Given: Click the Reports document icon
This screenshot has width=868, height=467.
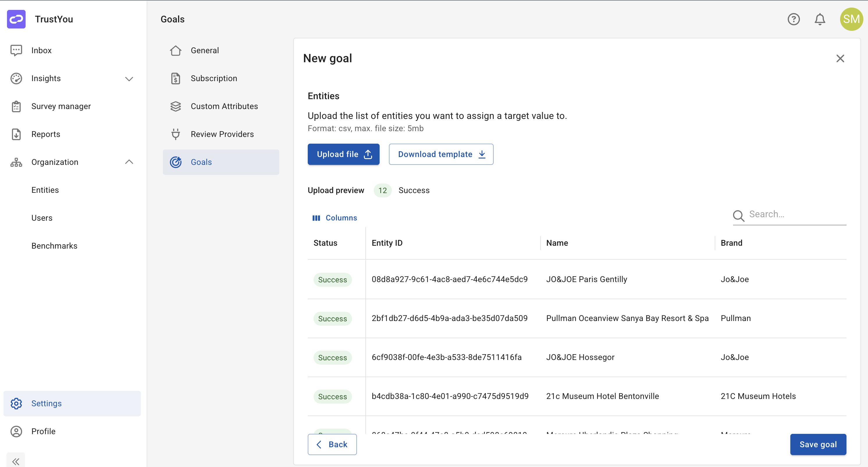Looking at the screenshot, I should 16,134.
